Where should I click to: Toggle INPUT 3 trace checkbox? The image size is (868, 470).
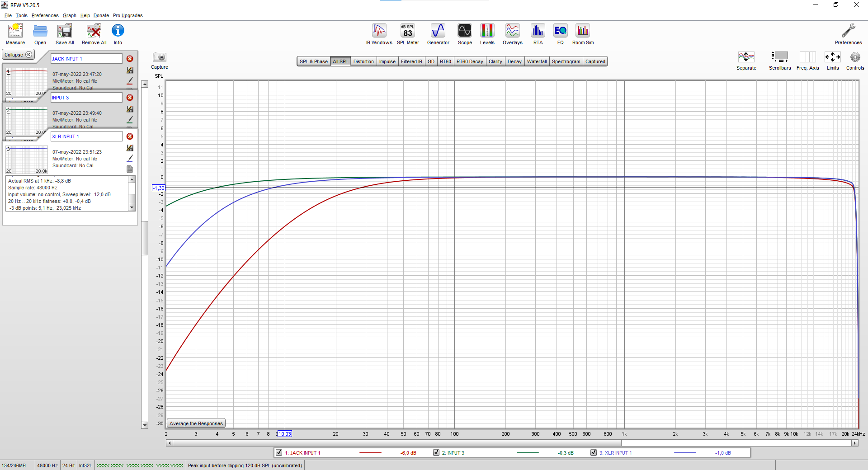pyautogui.click(x=436, y=452)
